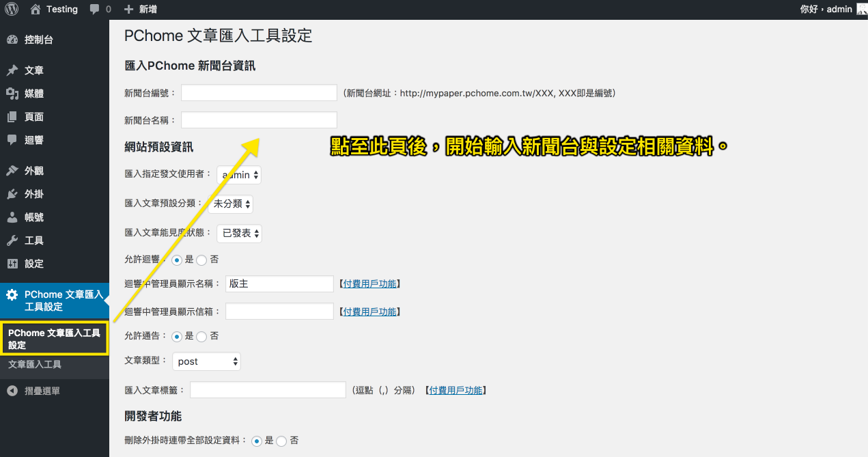Open the 外掛 menu label

click(x=34, y=194)
